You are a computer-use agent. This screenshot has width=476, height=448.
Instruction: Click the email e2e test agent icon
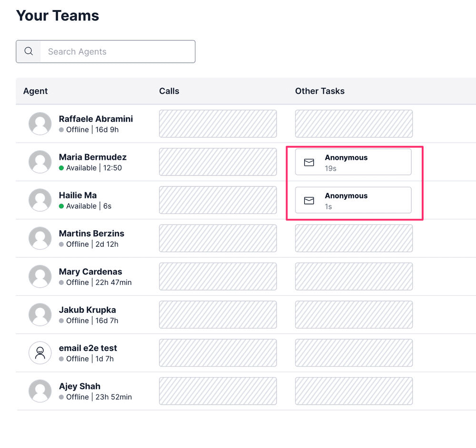pos(40,353)
